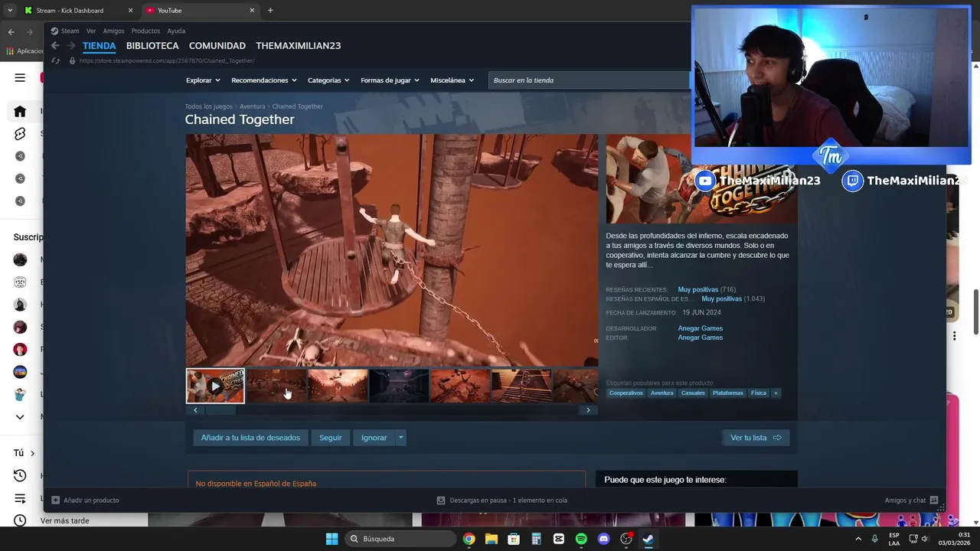Open the Ver menu
This screenshot has height=551, width=980.
91,31
